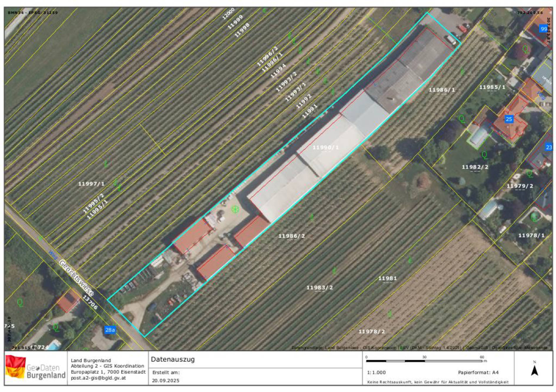Click the Abteilung 2 - GIS Koordination text
Viewport: 556px width, 392px height.
pos(107,366)
